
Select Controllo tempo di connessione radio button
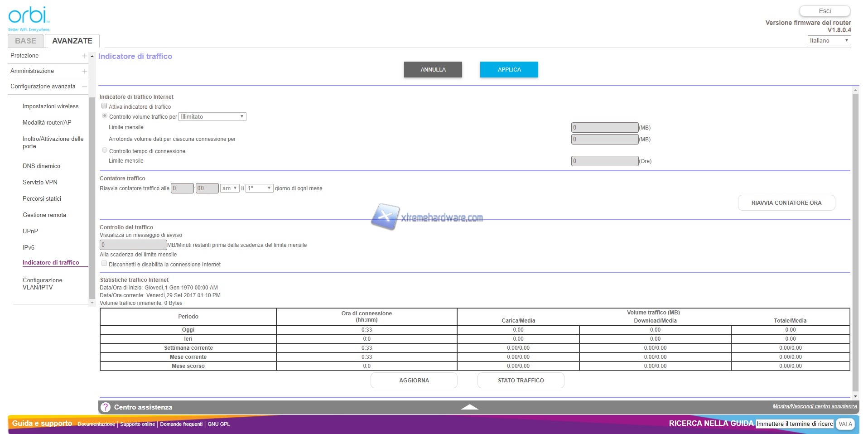click(105, 150)
